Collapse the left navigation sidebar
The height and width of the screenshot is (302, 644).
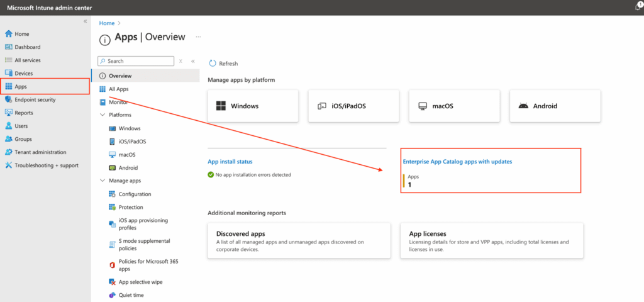(86, 21)
